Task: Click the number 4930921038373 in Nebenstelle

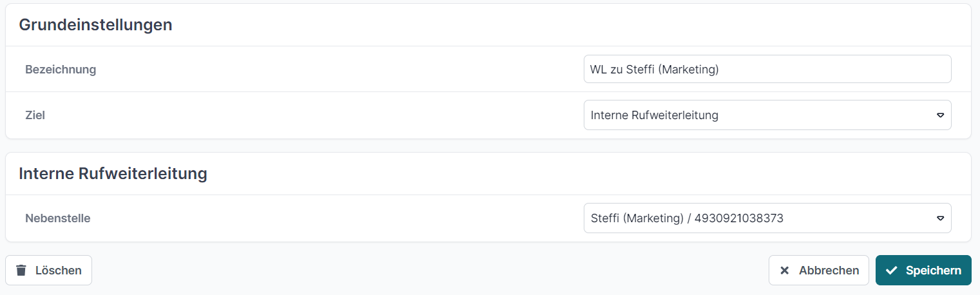Action: 739,218
